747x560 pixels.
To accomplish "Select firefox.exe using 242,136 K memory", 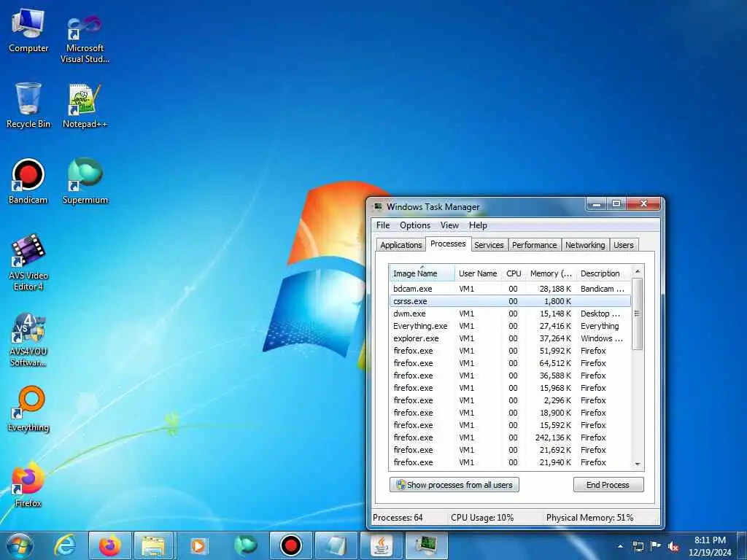I will (x=510, y=437).
